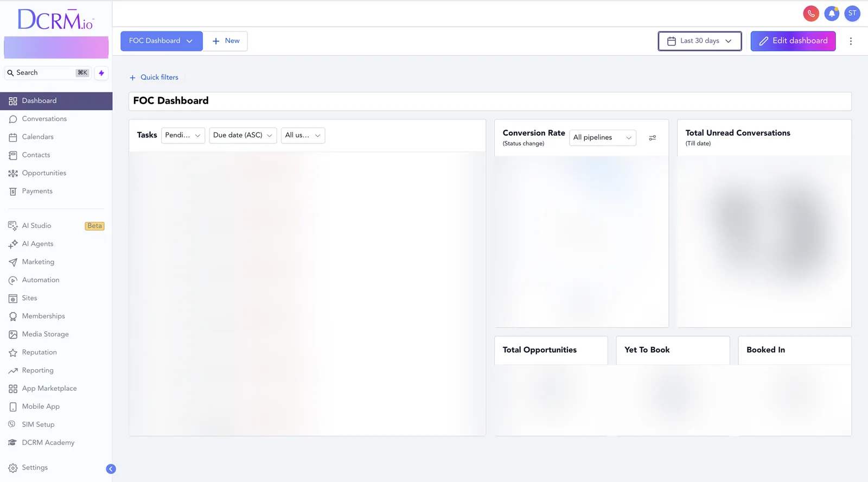Open the notifications bell icon

pos(832,14)
